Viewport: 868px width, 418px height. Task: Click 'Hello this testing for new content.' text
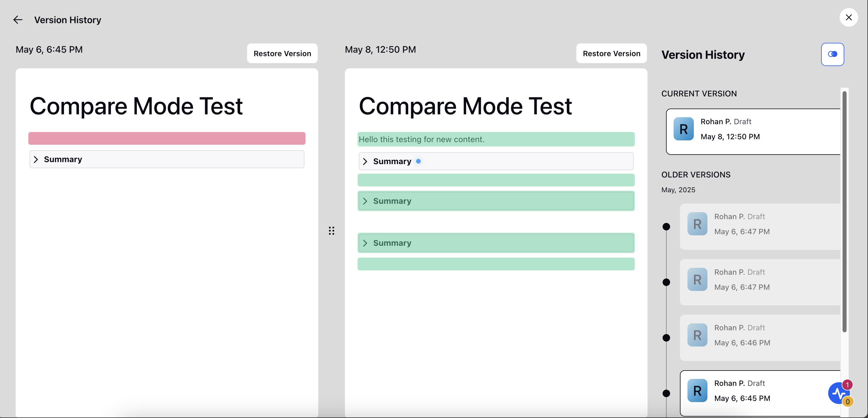coord(421,139)
